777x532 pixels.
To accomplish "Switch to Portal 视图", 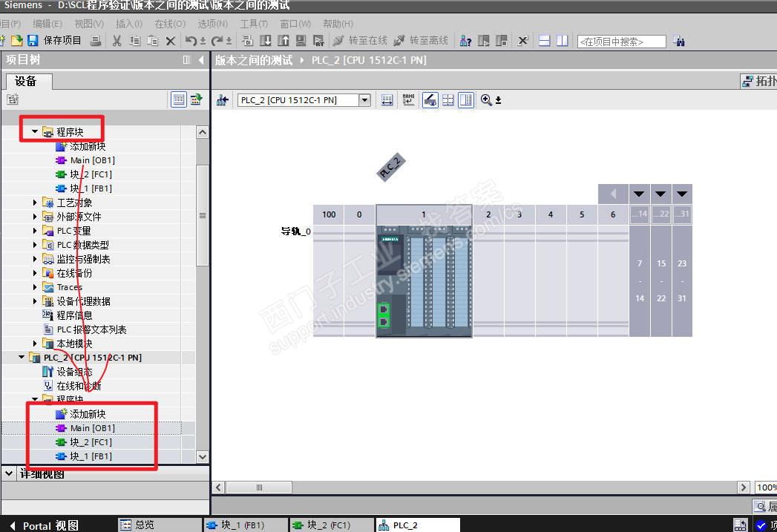I will coord(45,525).
